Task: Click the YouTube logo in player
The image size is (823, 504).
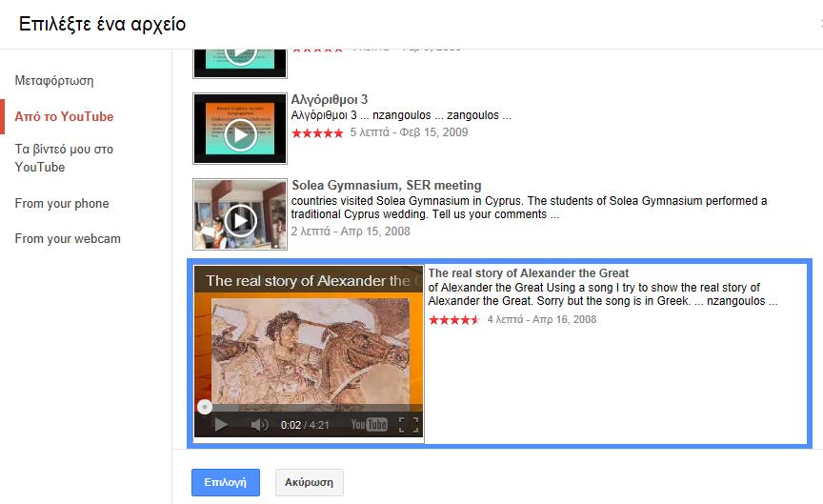Action: pyautogui.click(x=369, y=424)
